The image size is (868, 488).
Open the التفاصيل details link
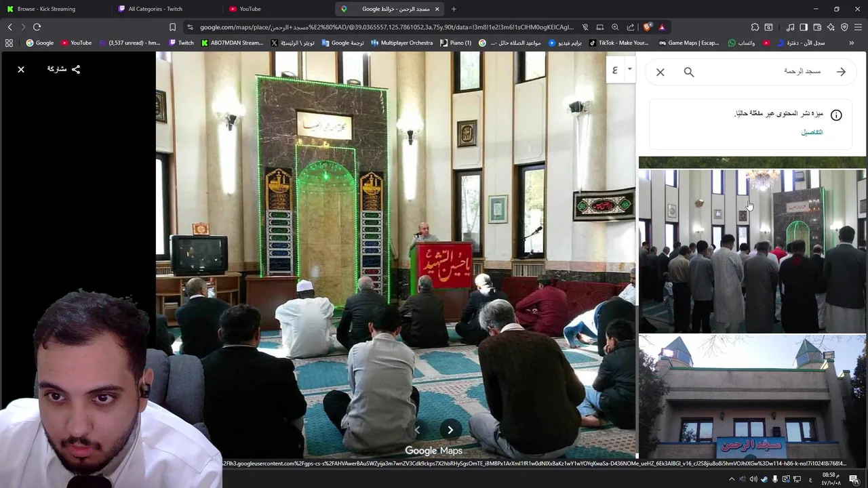[812, 132]
